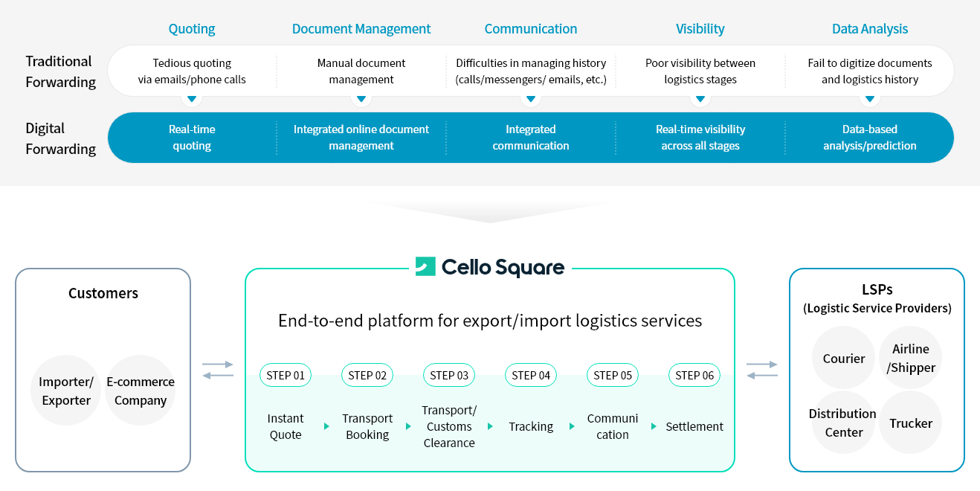The image size is (980, 491).
Task: Open the Communication column heading
Action: point(531,29)
